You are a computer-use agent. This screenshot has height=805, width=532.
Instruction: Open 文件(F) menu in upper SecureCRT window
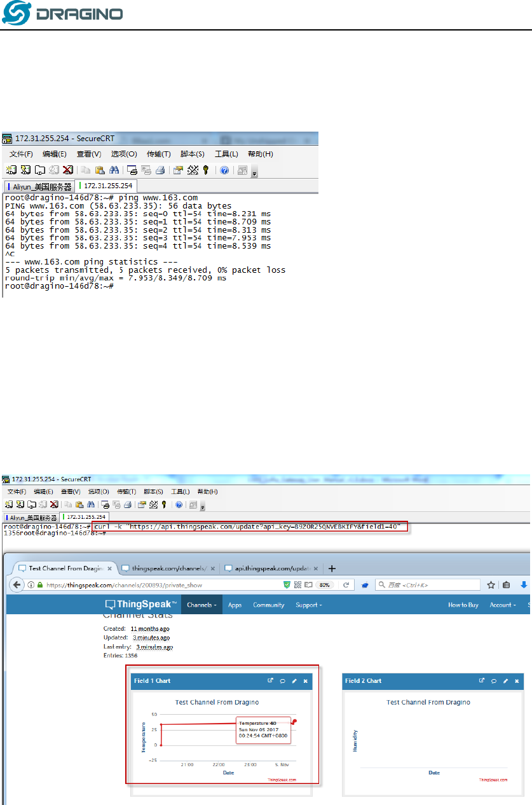tap(21, 154)
